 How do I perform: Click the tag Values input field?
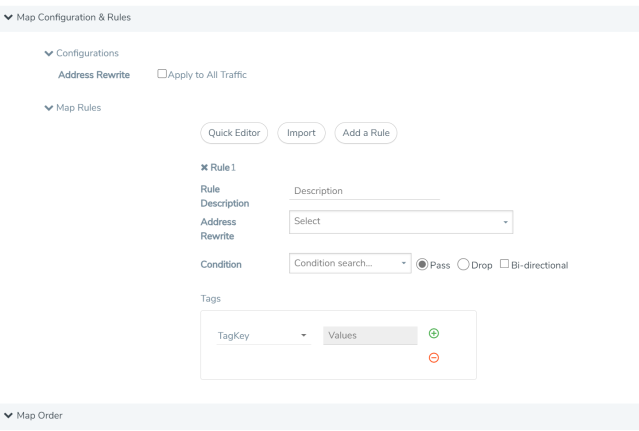point(370,336)
